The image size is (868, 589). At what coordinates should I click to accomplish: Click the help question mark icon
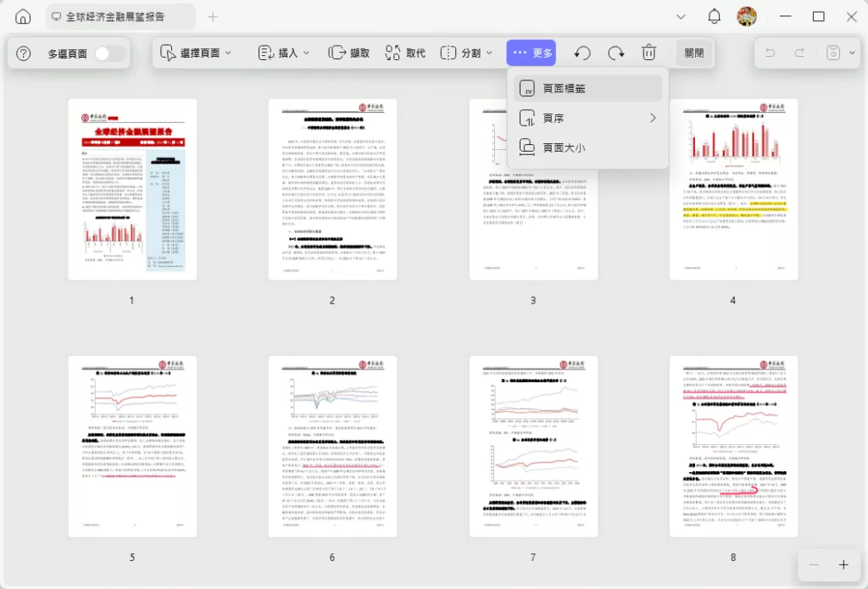23,53
